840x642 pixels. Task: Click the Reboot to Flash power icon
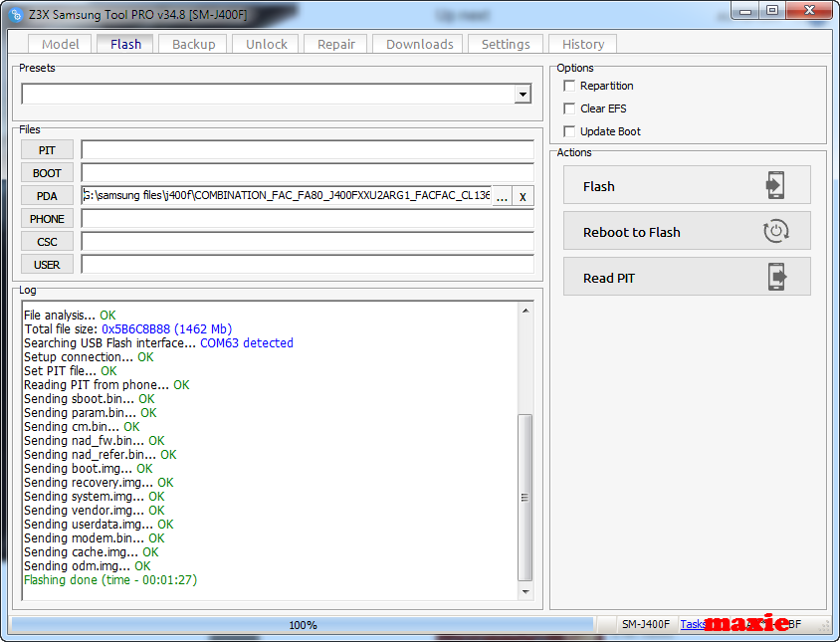click(x=775, y=231)
